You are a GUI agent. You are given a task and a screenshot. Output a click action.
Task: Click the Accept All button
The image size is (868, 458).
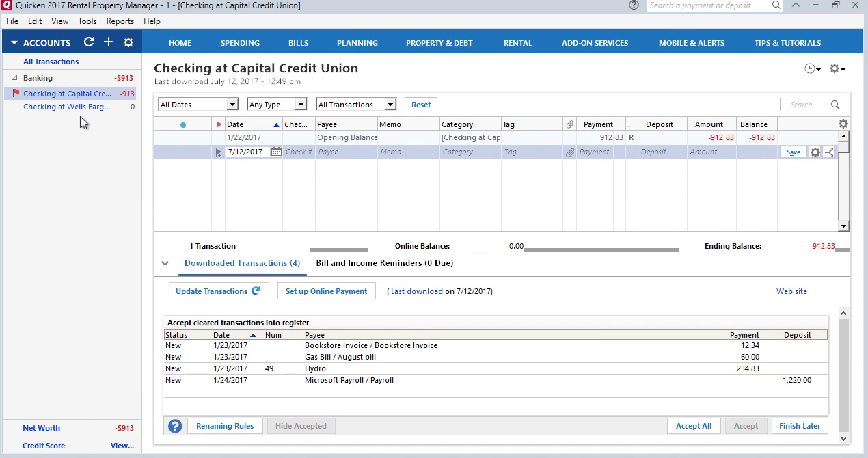point(694,426)
